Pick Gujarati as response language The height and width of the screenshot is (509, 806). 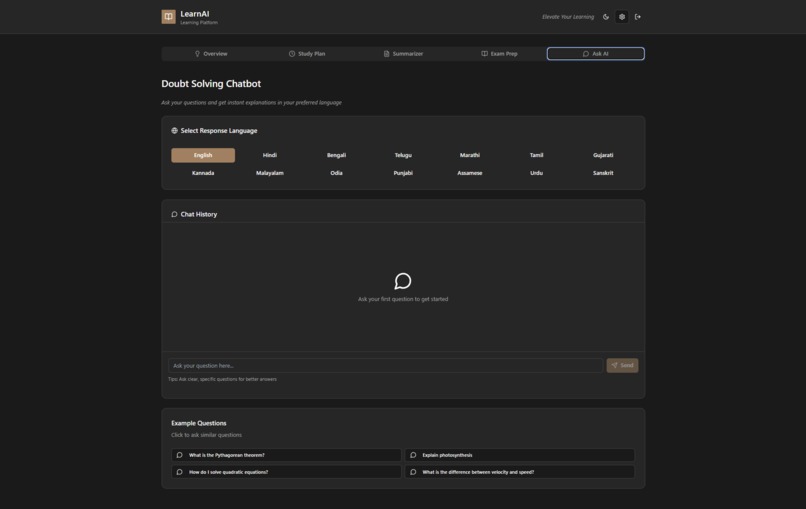[603, 155]
